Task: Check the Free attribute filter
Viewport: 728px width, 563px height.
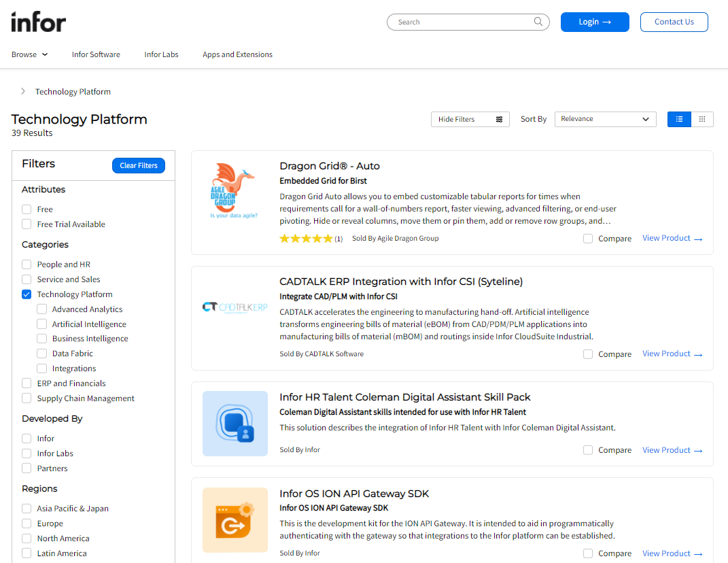Action: (27, 209)
